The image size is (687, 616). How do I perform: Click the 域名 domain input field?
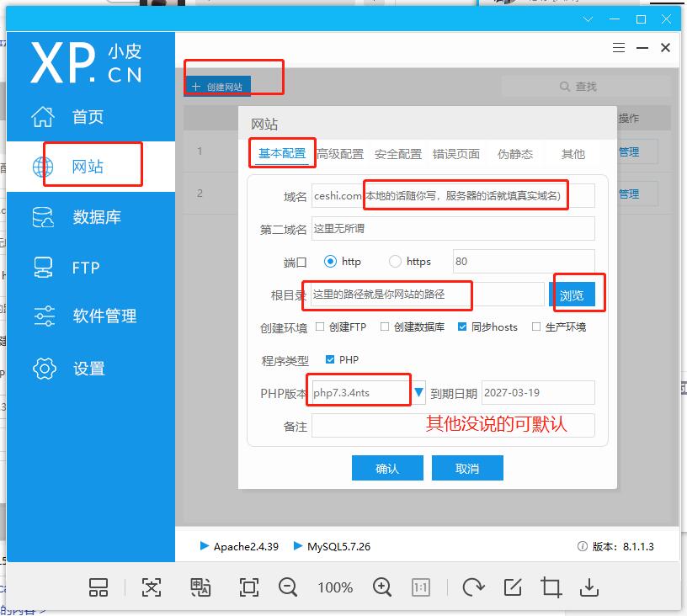[x=453, y=196]
